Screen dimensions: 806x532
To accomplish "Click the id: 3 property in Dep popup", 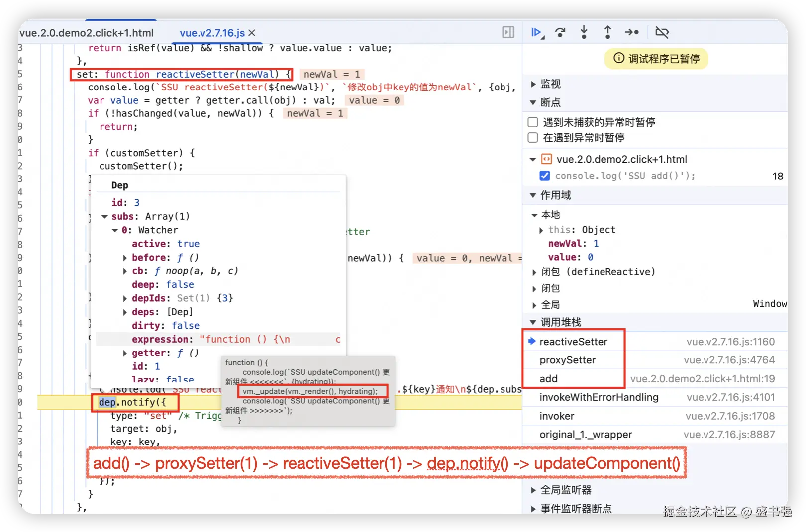I will pyautogui.click(x=125, y=203).
